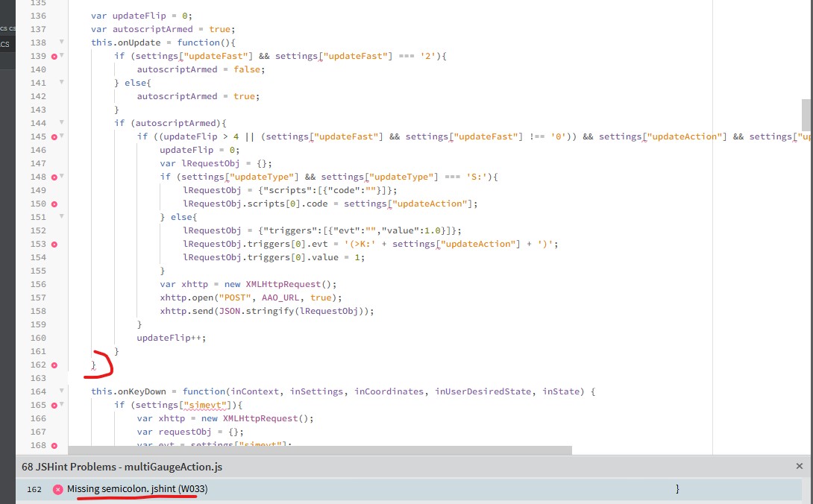Collapse the else fold at line 151

[62, 216]
